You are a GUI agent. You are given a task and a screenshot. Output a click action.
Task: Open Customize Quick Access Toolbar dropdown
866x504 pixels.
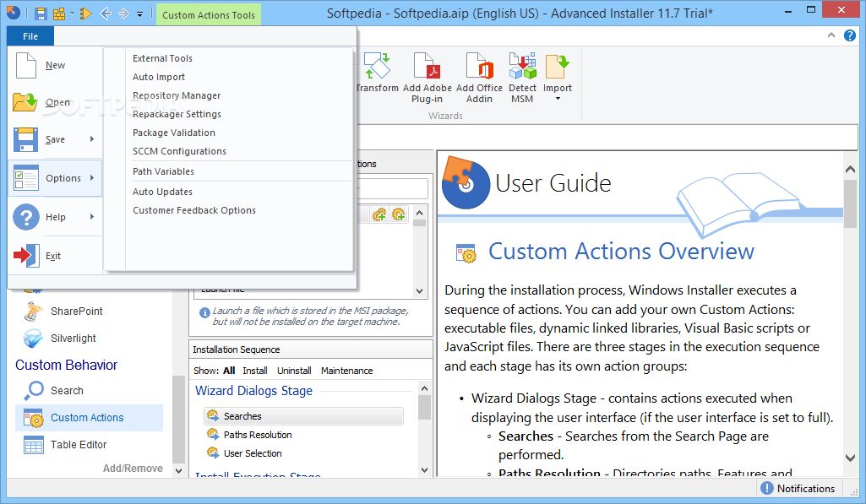(139, 14)
